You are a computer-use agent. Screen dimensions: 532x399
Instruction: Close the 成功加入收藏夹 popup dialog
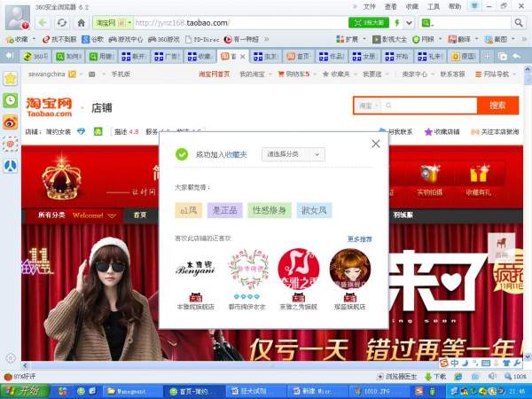tap(376, 144)
